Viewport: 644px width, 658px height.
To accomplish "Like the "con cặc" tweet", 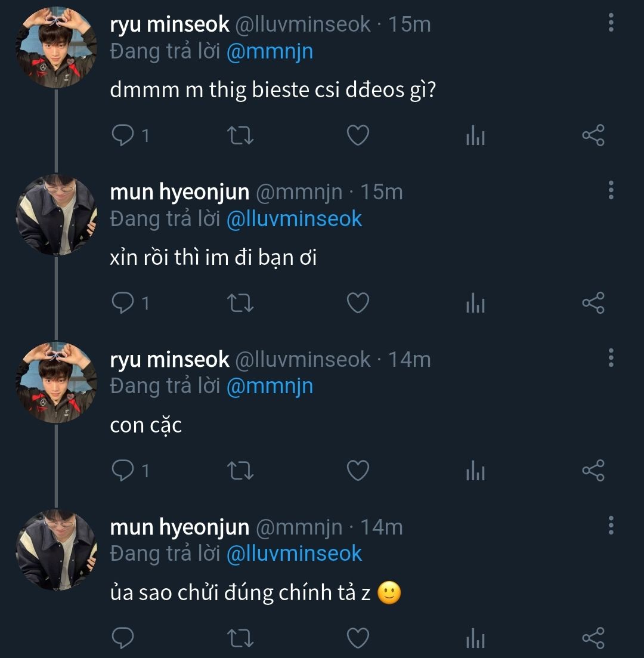I will [358, 471].
